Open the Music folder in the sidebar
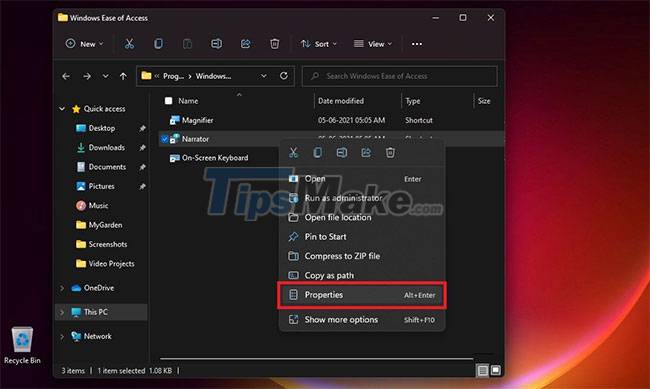This screenshot has height=389, width=650. coord(98,206)
